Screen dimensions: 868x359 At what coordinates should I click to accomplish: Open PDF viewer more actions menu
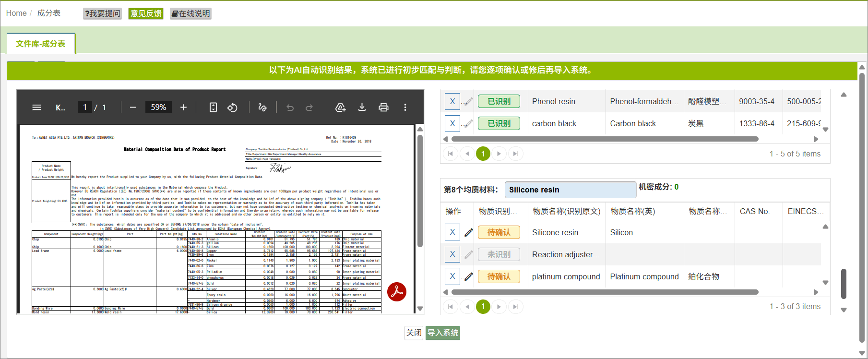pos(405,108)
